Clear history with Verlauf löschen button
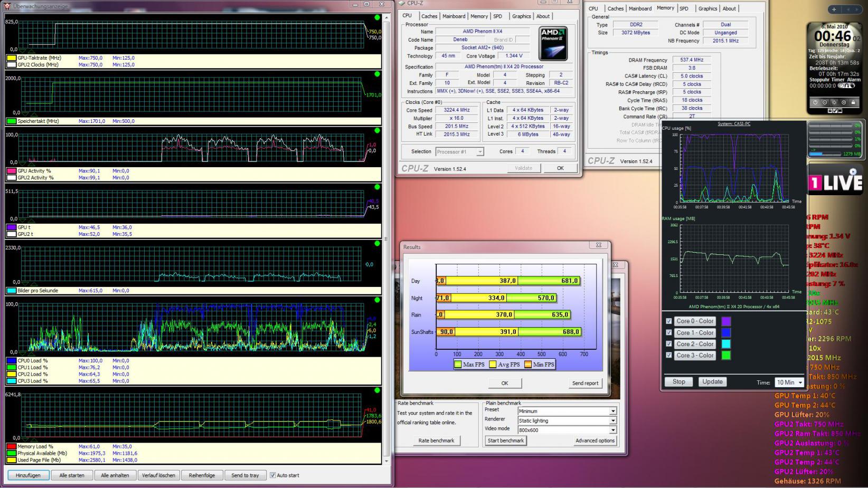This screenshot has height=488, width=868. tap(158, 475)
